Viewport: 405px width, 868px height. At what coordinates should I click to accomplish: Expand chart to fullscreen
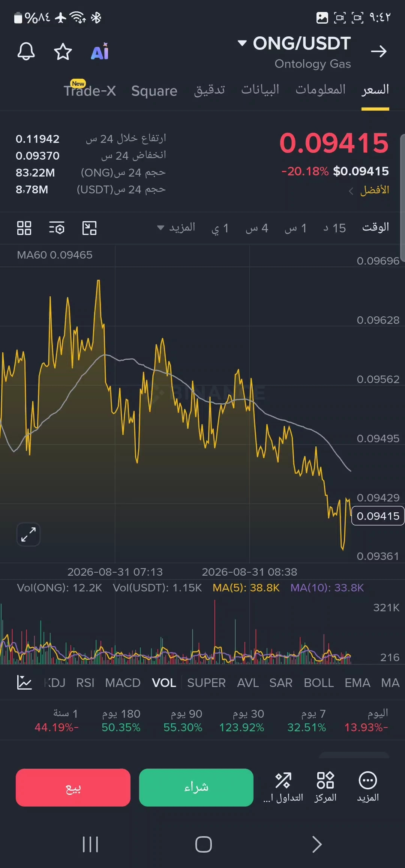28,534
